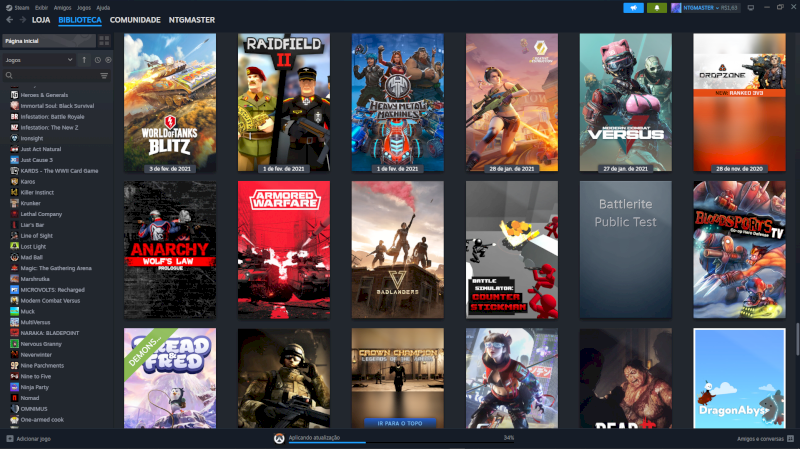Select Magic: The Gathering Arena
The image size is (800, 449).
[x=56, y=268]
